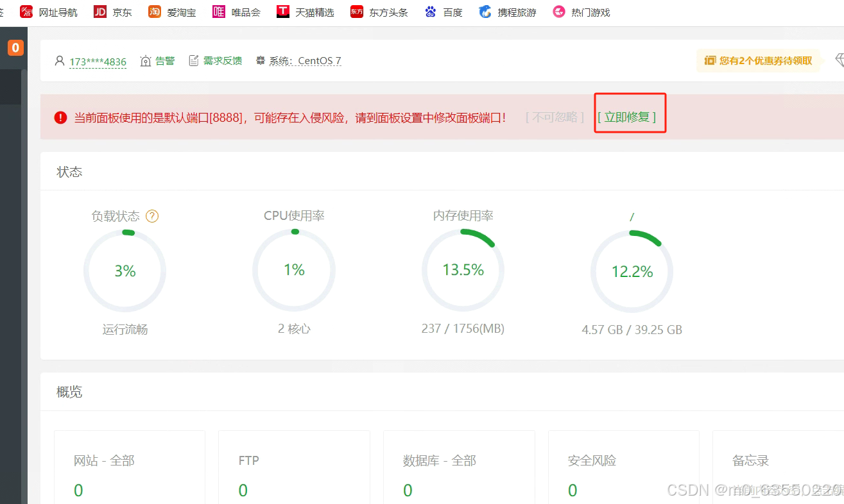This screenshot has height=504, width=844.
Task: Click the user account avatar icon
Action: click(x=60, y=61)
